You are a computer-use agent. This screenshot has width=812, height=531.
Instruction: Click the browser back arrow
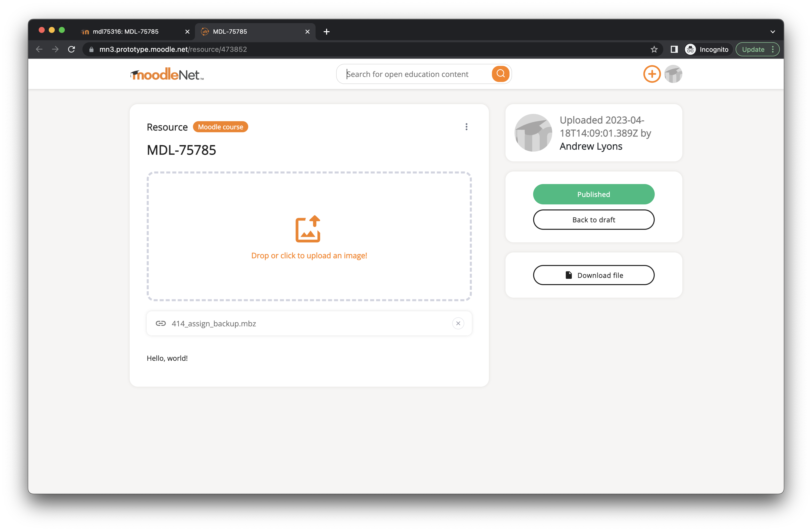(x=39, y=49)
